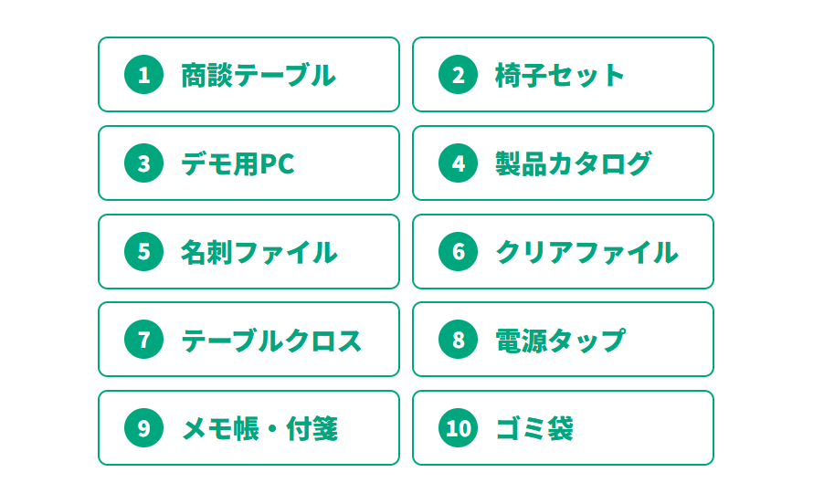Select the number 7 green badge
The width and height of the screenshot is (824, 504).
tap(143, 340)
